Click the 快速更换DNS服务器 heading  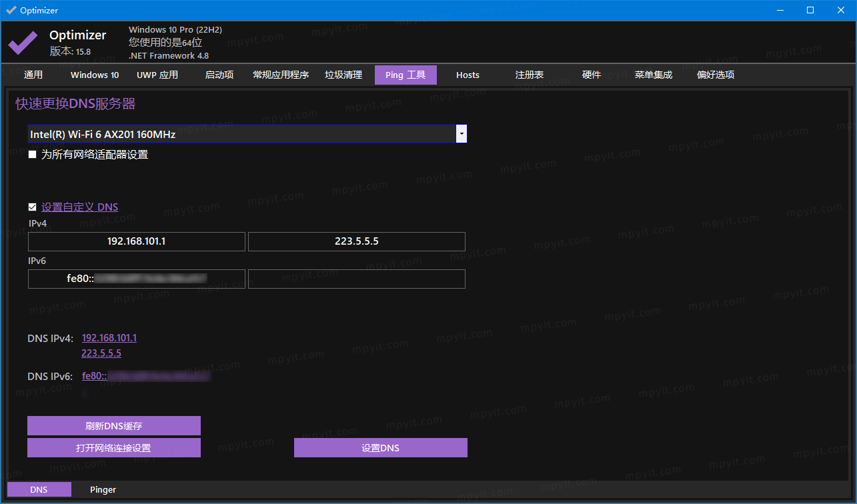pyautogui.click(x=76, y=104)
